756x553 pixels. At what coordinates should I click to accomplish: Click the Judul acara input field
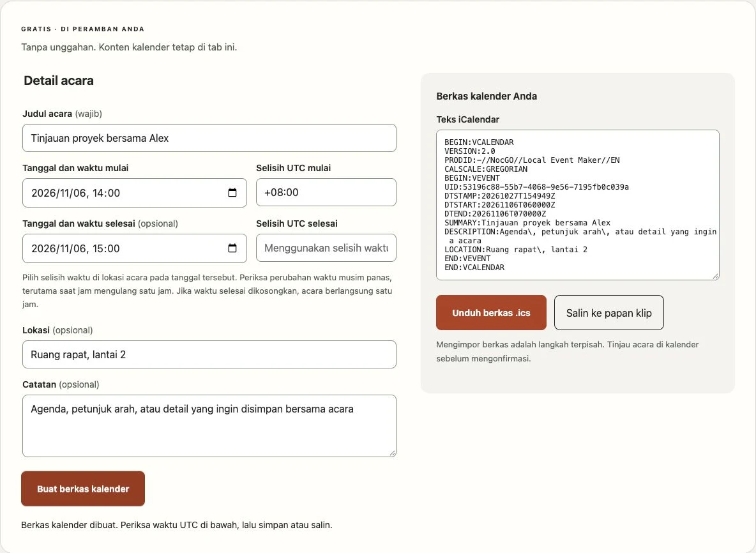209,138
